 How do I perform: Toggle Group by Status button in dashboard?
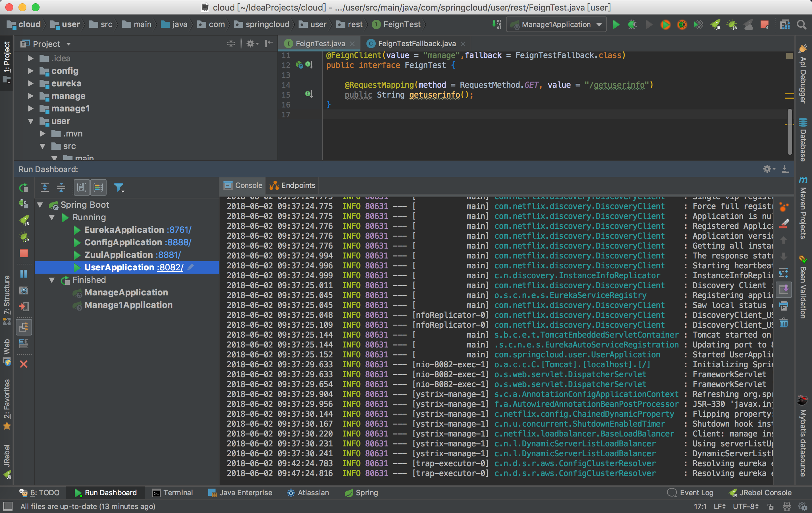click(x=99, y=188)
